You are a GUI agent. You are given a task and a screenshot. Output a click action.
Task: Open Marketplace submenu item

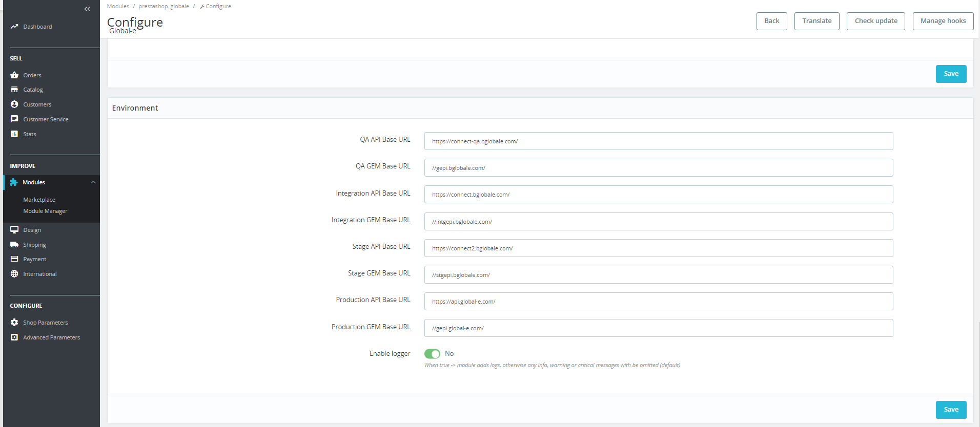39,200
